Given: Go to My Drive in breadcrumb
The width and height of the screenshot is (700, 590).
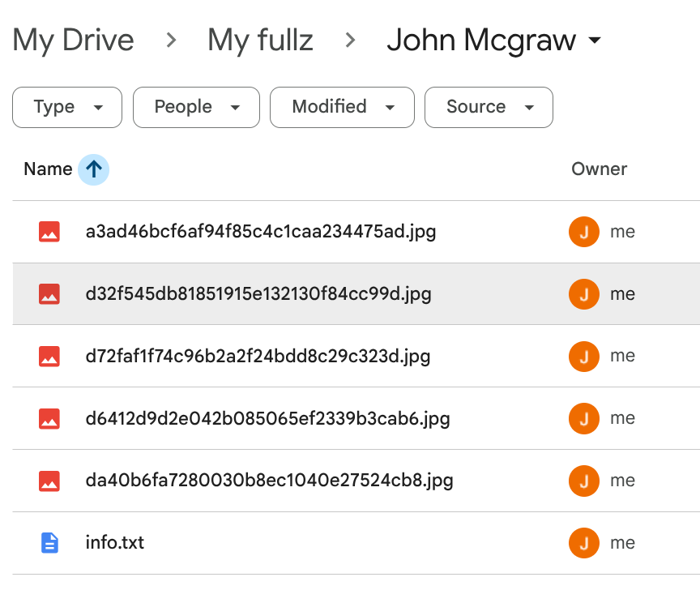Looking at the screenshot, I should point(73,41).
